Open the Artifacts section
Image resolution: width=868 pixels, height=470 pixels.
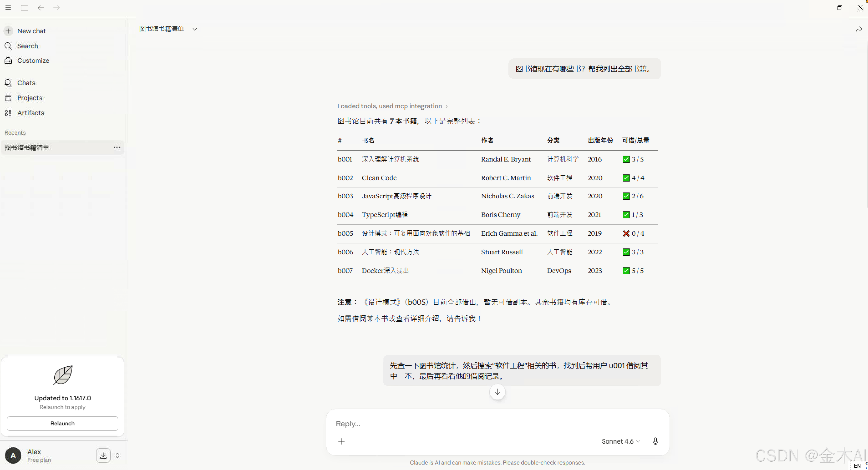pos(30,113)
